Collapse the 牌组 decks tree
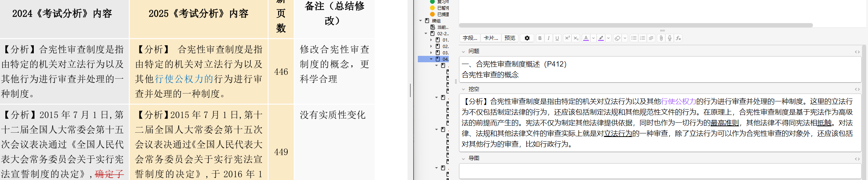Viewport: 868px width, 180px height. (421, 21)
